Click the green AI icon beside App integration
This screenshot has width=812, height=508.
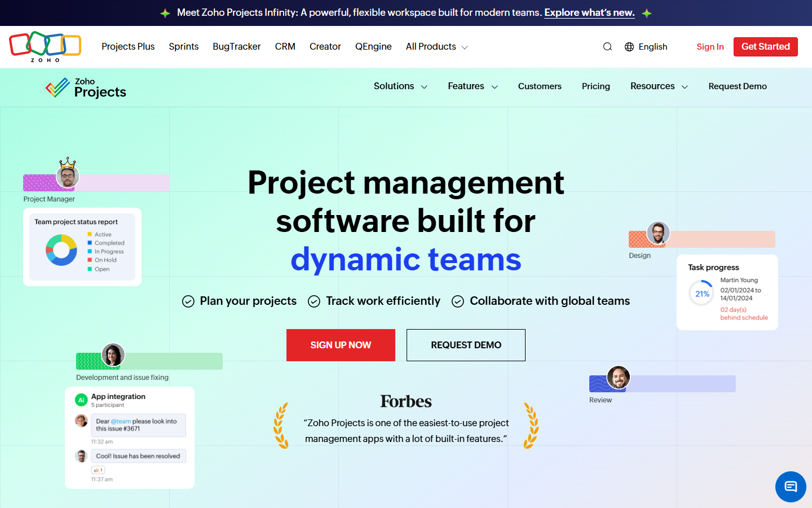point(81,400)
